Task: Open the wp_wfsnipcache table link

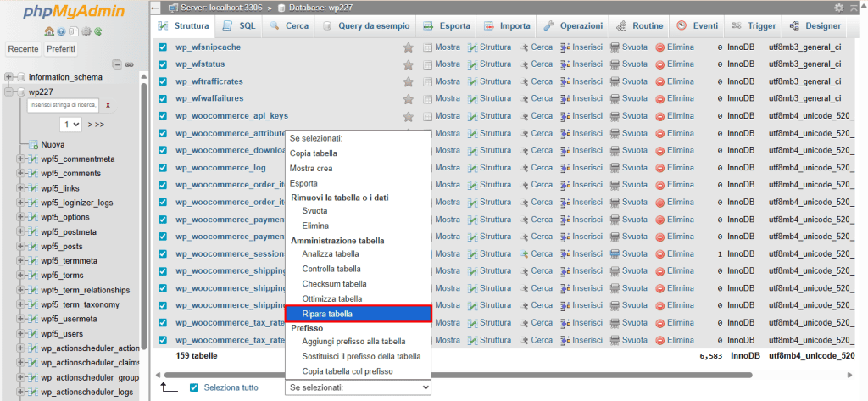Action: click(x=209, y=47)
